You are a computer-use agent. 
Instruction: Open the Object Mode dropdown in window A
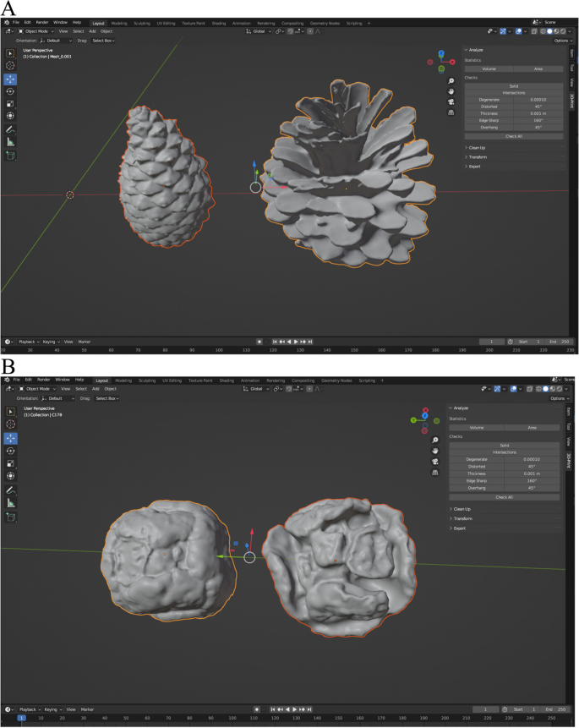[x=36, y=31]
